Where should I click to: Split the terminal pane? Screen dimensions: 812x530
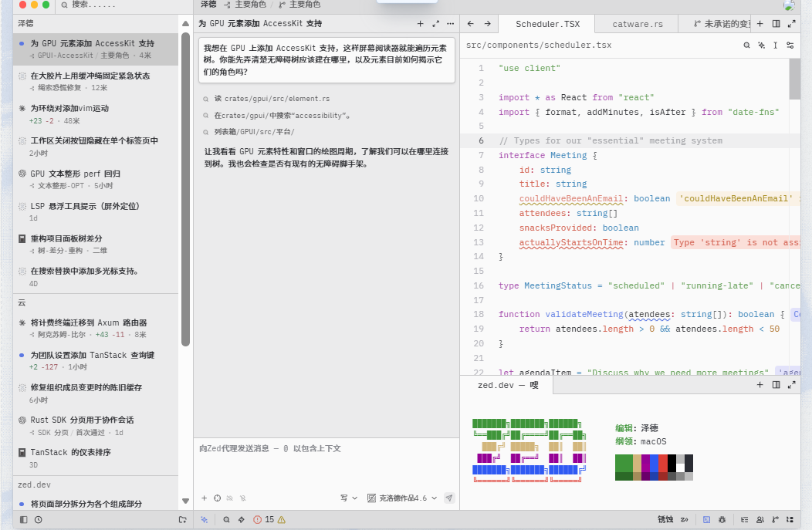pyautogui.click(x=776, y=385)
